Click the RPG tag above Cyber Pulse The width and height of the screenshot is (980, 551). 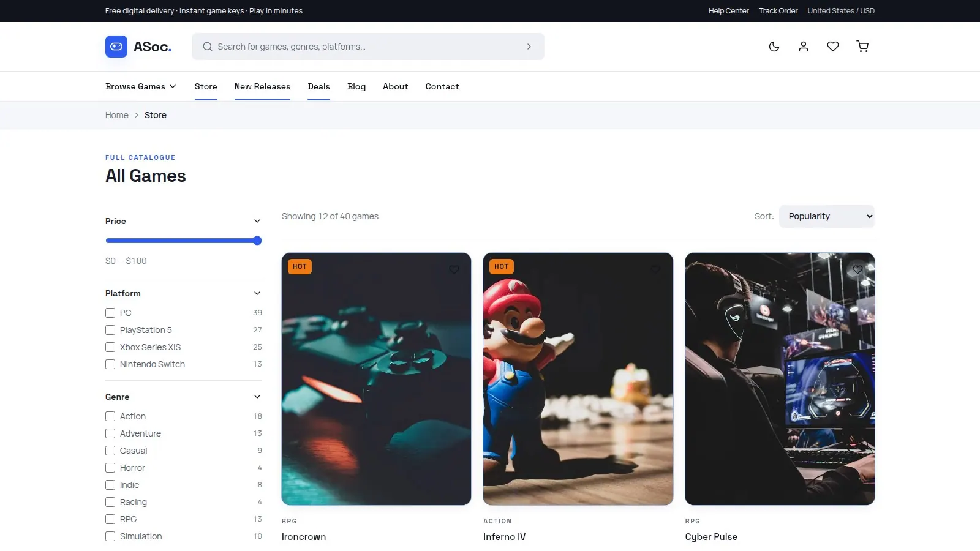(693, 521)
